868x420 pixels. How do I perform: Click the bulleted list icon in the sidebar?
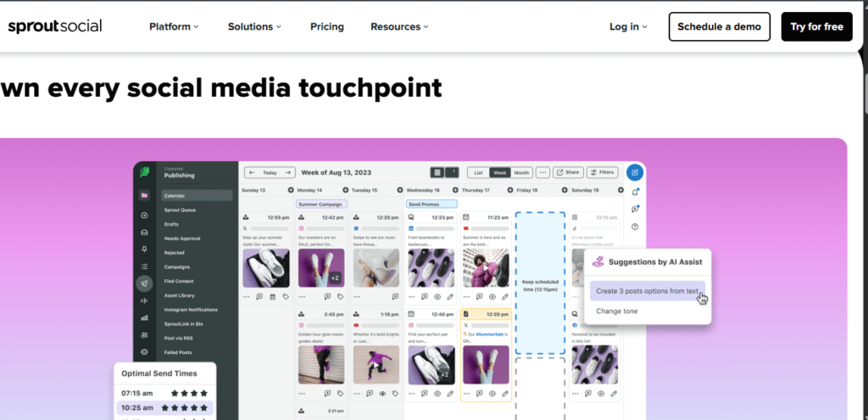coord(144,266)
